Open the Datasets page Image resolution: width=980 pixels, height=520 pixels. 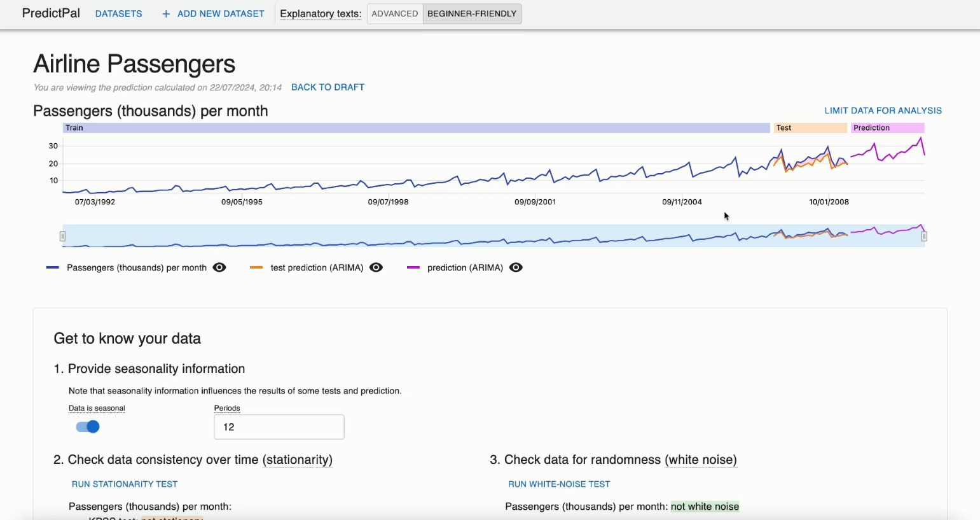point(118,13)
